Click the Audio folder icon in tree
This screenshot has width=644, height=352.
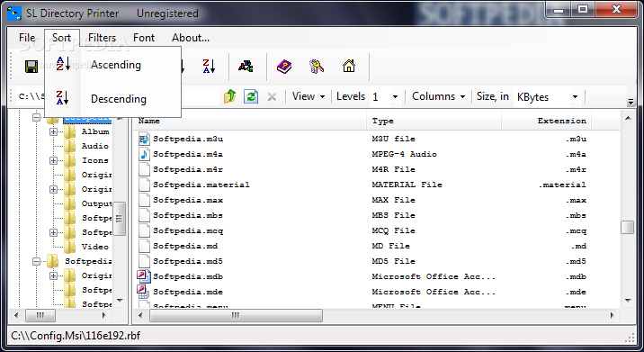pos(70,146)
